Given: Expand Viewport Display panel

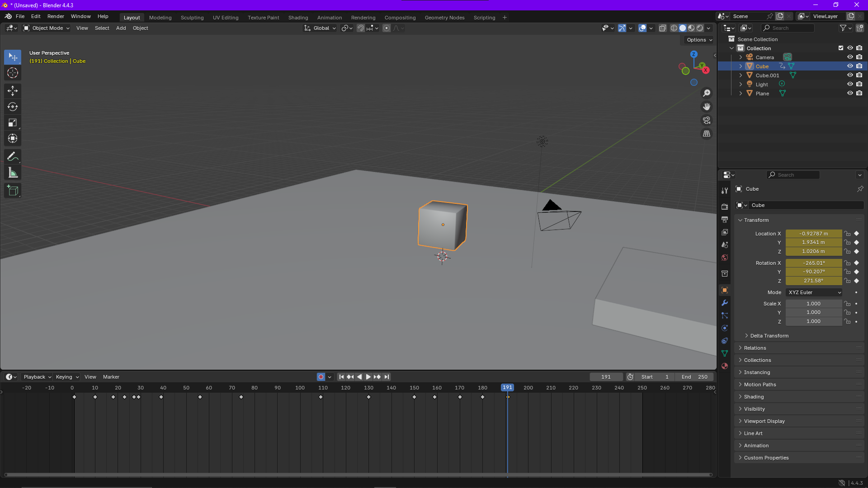Looking at the screenshot, I should (x=764, y=421).
